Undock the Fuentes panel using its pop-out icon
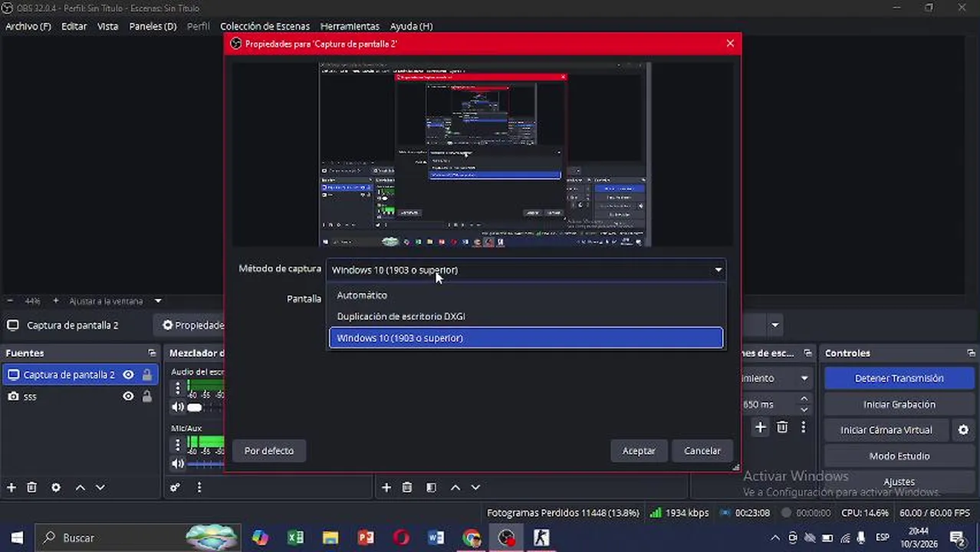Viewport: 980px width, 552px height. [152, 353]
